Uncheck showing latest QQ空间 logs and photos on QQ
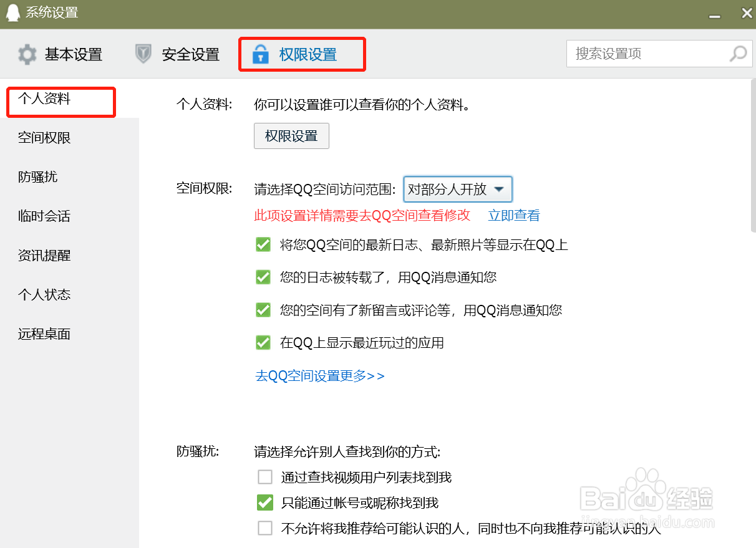 (263, 245)
